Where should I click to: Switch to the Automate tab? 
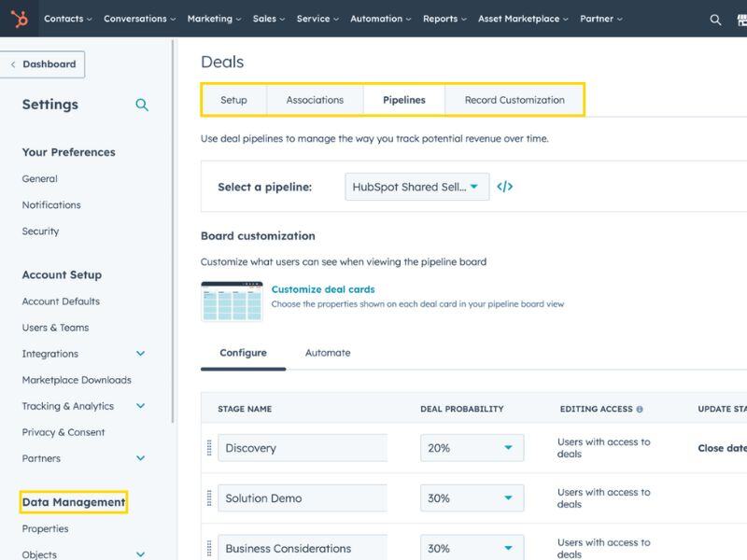click(328, 353)
